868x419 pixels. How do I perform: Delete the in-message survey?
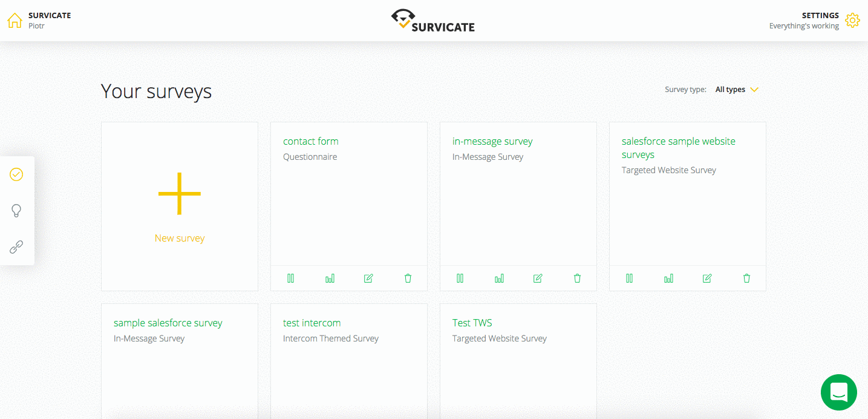point(577,279)
